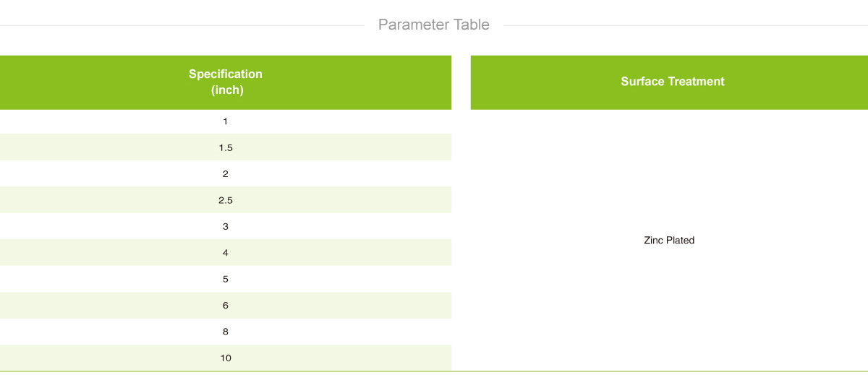Select the 6 inch specification row
The height and width of the screenshot is (375, 868).
tap(226, 306)
